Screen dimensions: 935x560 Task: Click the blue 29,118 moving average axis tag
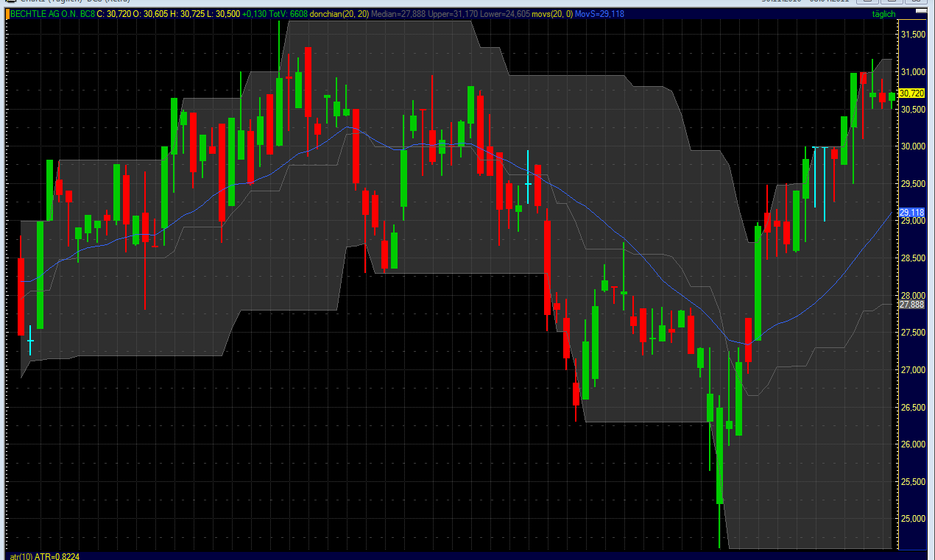tap(912, 212)
